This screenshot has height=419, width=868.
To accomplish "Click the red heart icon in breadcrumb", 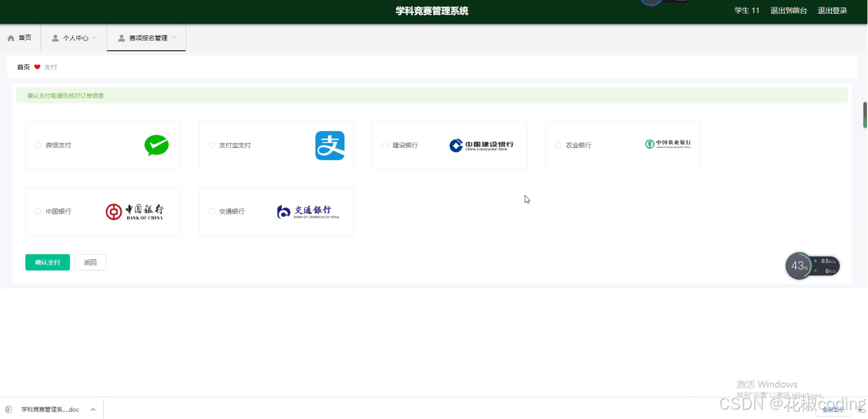I will pos(37,66).
